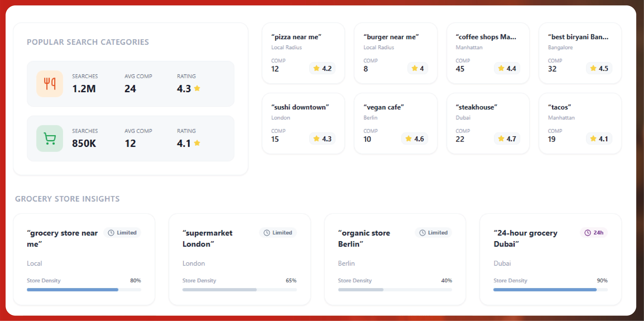This screenshot has height=321, width=644.
Task: Click the Limited badge on the grocery store near me card
Action: 122,233
